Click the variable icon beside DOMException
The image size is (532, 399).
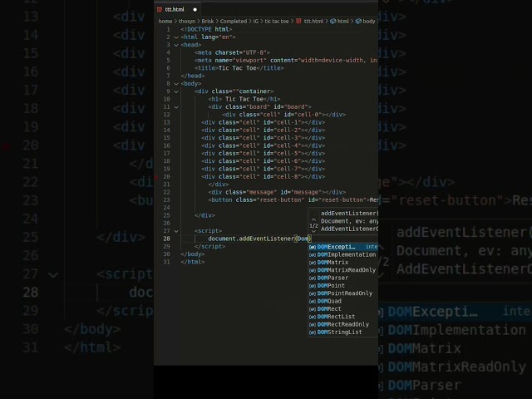pyautogui.click(x=313, y=247)
